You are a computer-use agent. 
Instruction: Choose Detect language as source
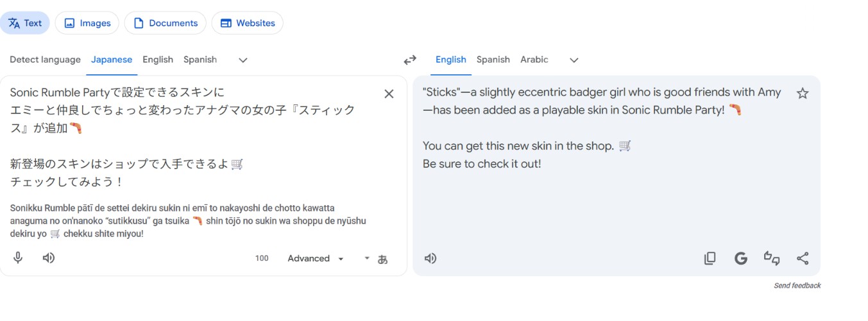pyautogui.click(x=46, y=60)
